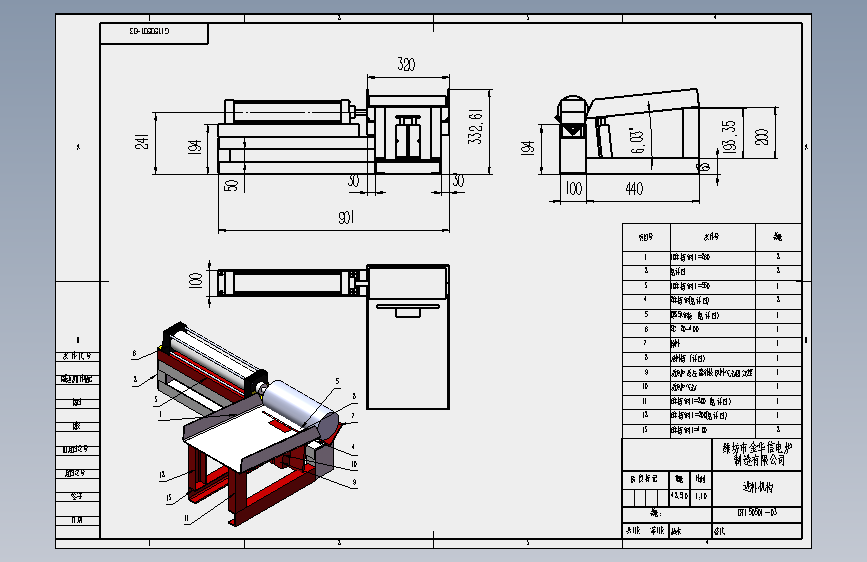Select the drawing title 送料机构

[x=758, y=487]
